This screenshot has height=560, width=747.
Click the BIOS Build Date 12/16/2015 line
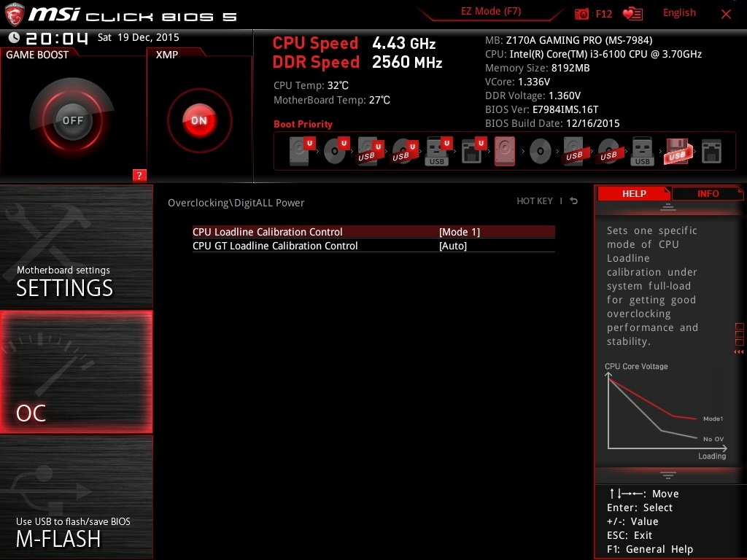pyautogui.click(x=552, y=123)
